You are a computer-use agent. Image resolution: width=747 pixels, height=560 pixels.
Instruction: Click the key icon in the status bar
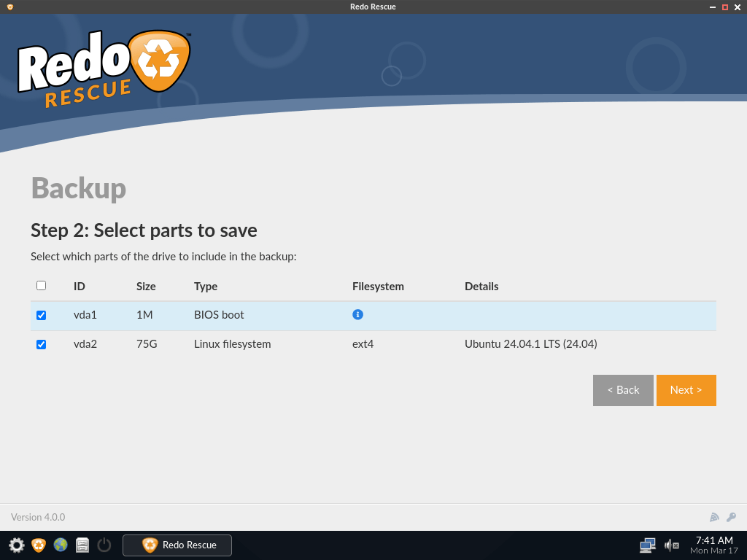731,517
